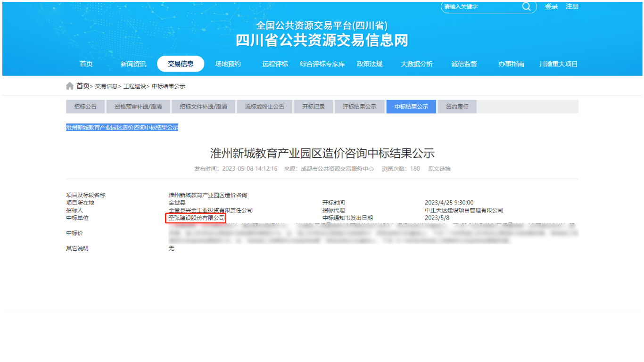Open 川渝重大项目 navigation item
Image resolution: width=644 pixels, height=362 pixels.
(559, 64)
